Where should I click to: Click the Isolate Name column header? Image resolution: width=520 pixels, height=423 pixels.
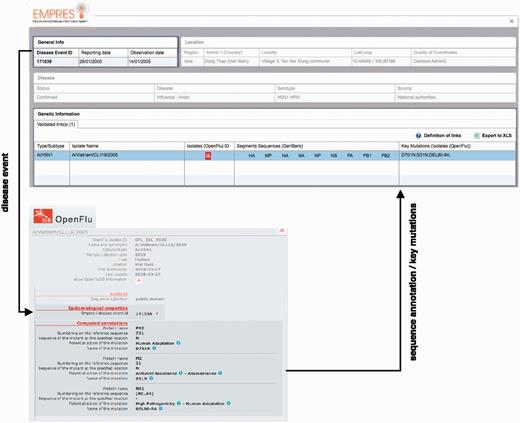(127, 146)
